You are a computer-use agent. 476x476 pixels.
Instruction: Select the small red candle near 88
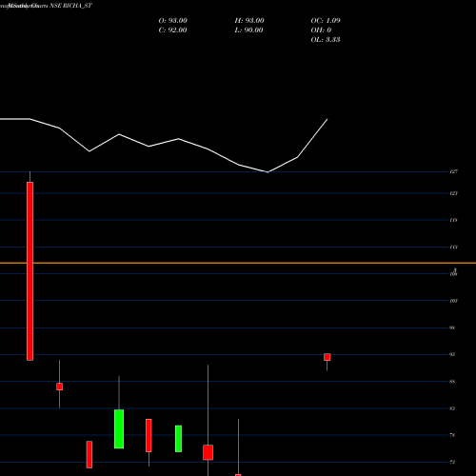59,387
